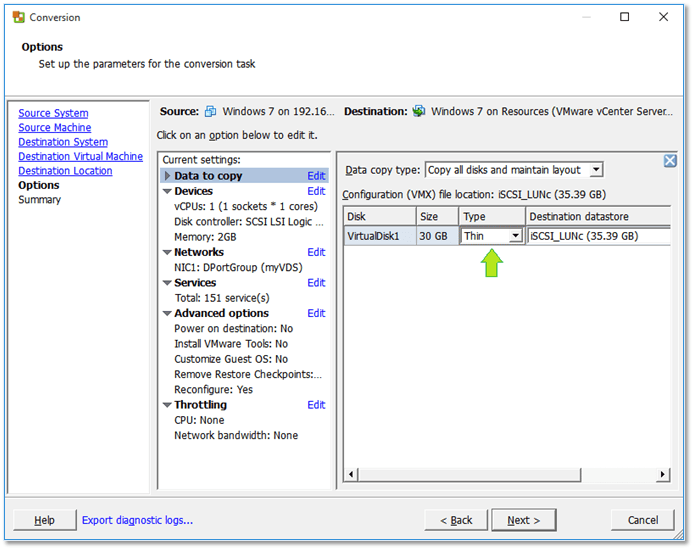The width and height of the screenshot is (694, 550).
Task: Proceed with the Next button
Action: click(x=524, y=520)
